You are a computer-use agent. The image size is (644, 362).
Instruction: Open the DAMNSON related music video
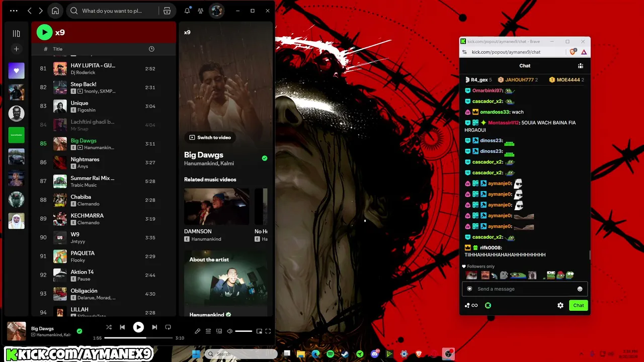pyautogui.click(x=216, y=215)
